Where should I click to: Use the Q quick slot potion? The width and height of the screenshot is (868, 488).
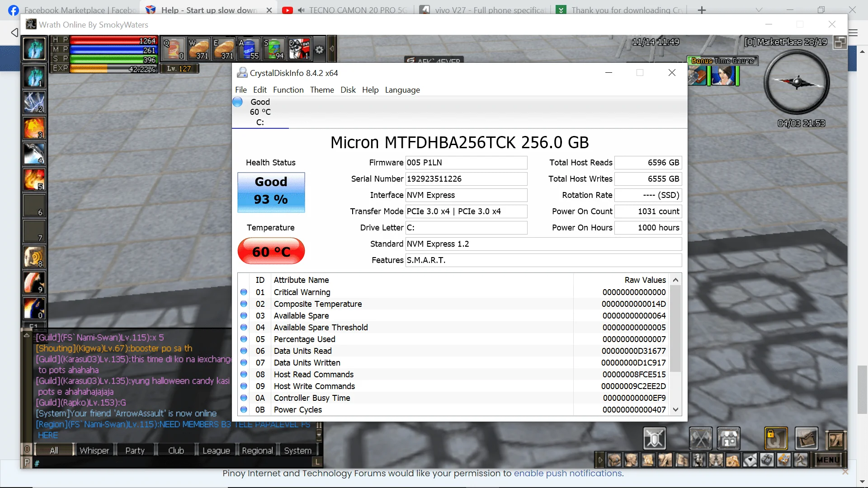click(x=174, y=49)
